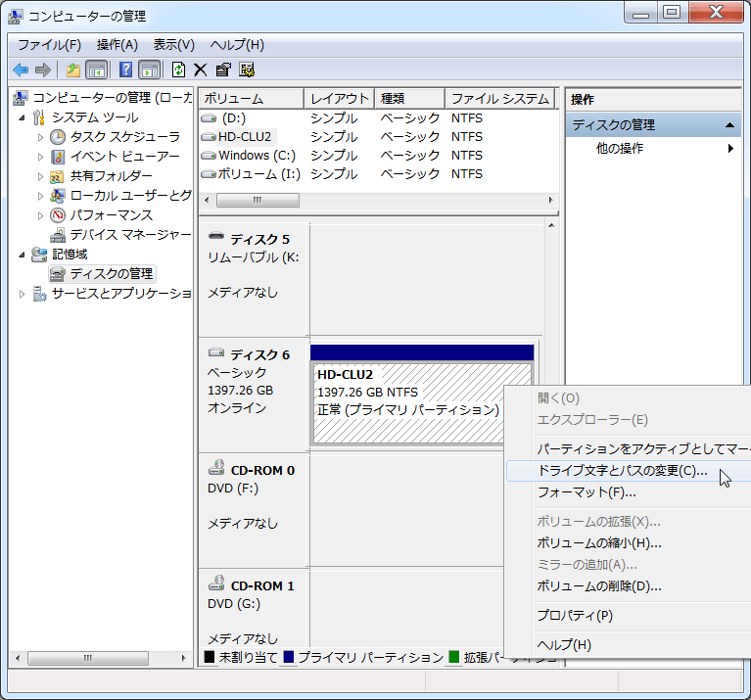
Task: Collapse the Disk Management actions section arrow
Action: [x=729, y=125]
